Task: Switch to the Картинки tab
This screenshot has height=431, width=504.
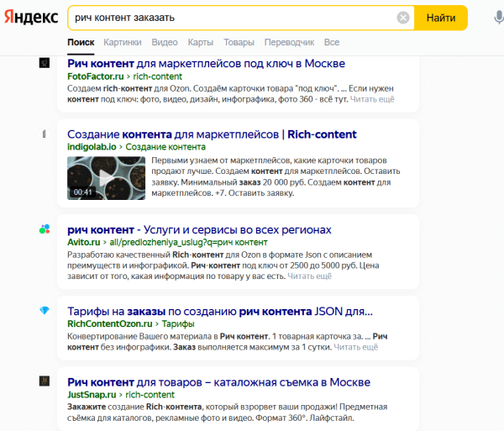Action: pos(123,42)
